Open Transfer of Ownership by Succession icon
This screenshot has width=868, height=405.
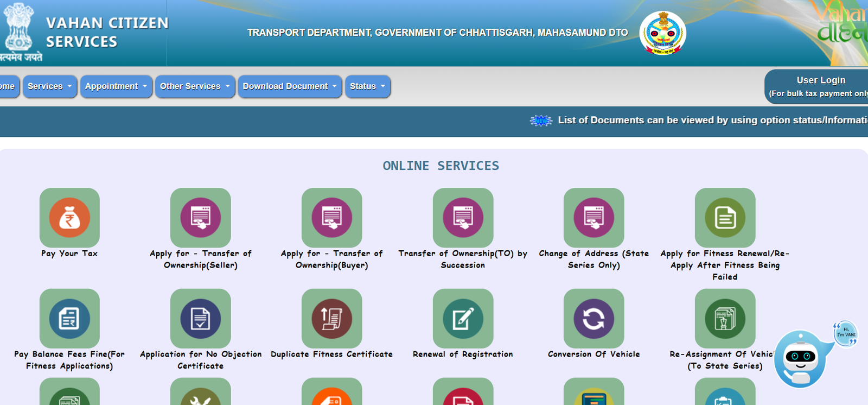(463, 218)
